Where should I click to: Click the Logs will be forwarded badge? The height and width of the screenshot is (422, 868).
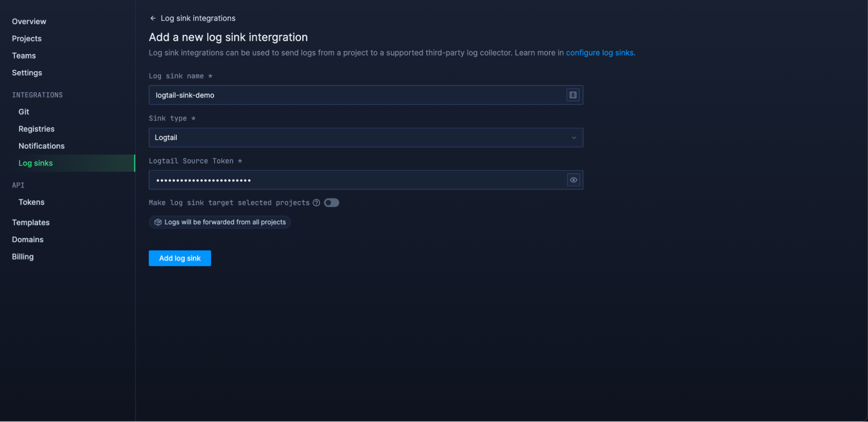[220, 222]
